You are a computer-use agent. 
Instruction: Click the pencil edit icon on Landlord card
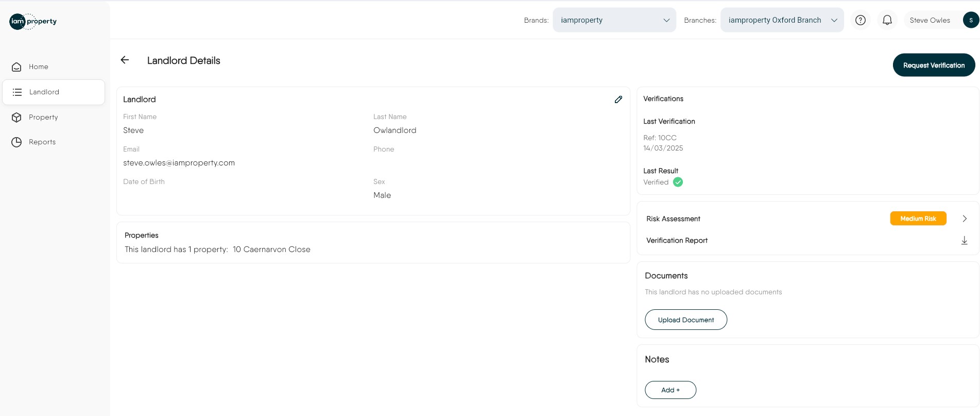(618, 99)
